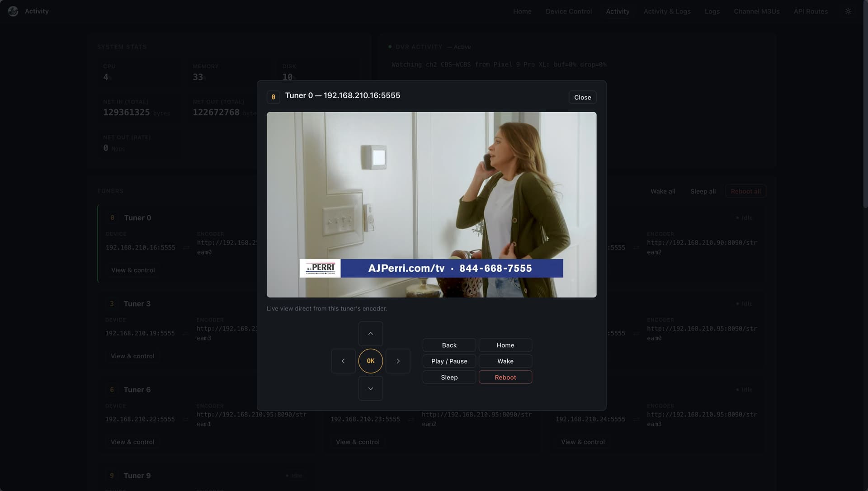The width and height of the screenshot is (868, 491).
Task: Close the Tuner 0 dialog
Action: click(582, 97)
